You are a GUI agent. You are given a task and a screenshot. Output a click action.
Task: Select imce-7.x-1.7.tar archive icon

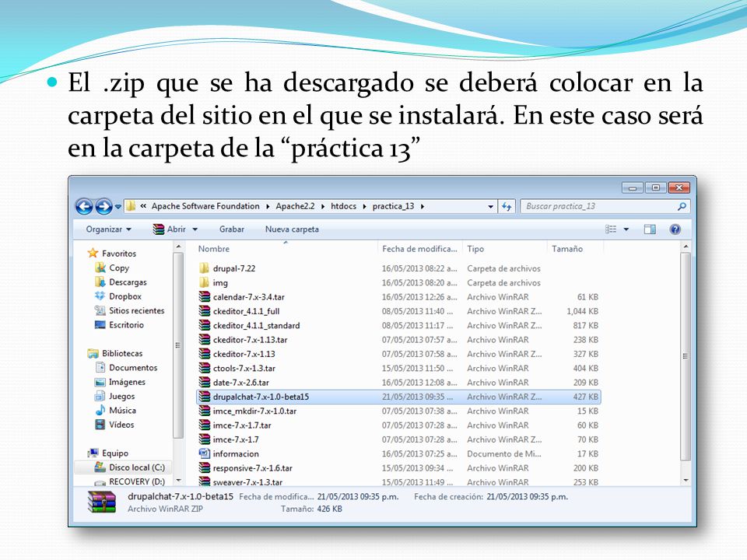coord(204,425)
